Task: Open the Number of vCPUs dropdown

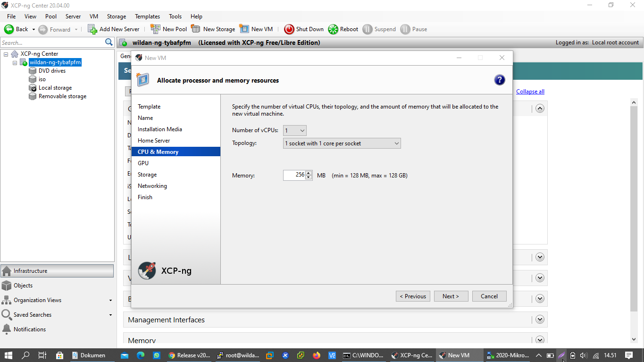Action: (x=295, y=131)
